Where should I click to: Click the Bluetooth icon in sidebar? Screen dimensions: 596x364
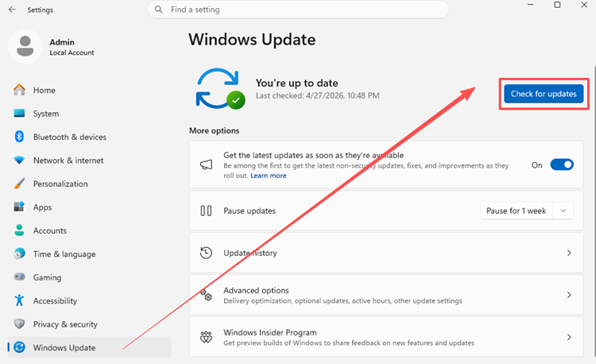coord(19,137)
